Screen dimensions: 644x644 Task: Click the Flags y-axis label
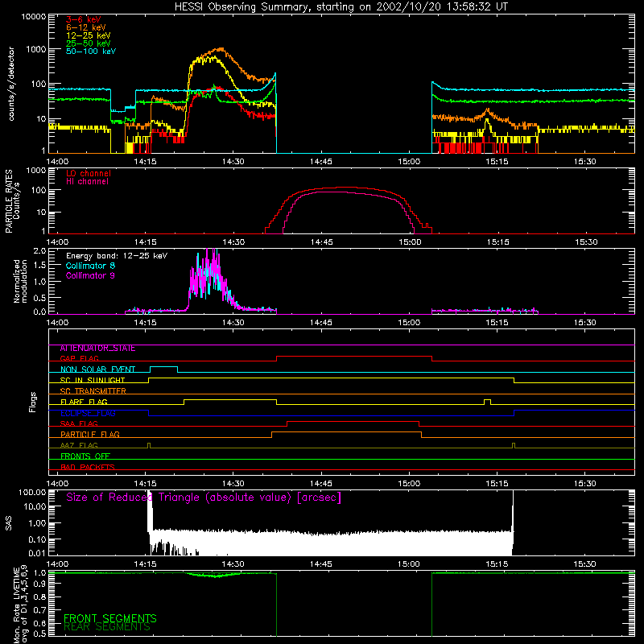click(x=32, y=402)
